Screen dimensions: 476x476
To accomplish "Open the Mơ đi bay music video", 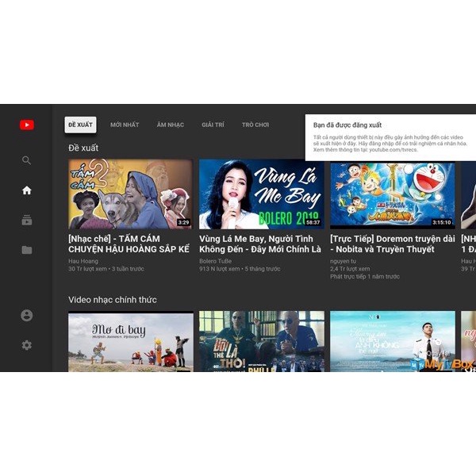I will 130,341.
